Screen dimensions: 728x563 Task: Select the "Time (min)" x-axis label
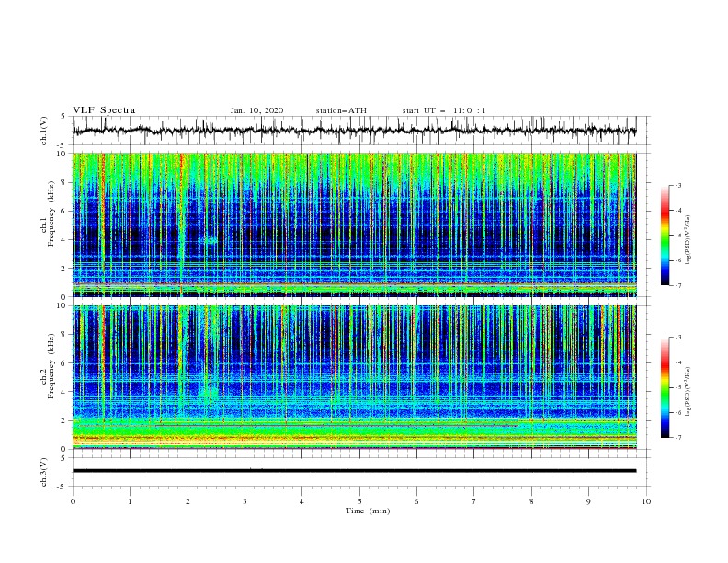[x=368, y=511]
